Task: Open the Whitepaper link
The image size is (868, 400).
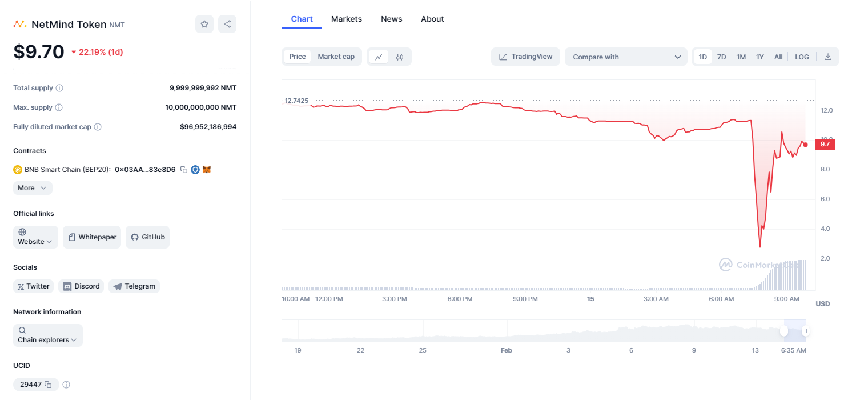Action: point(92,237)
